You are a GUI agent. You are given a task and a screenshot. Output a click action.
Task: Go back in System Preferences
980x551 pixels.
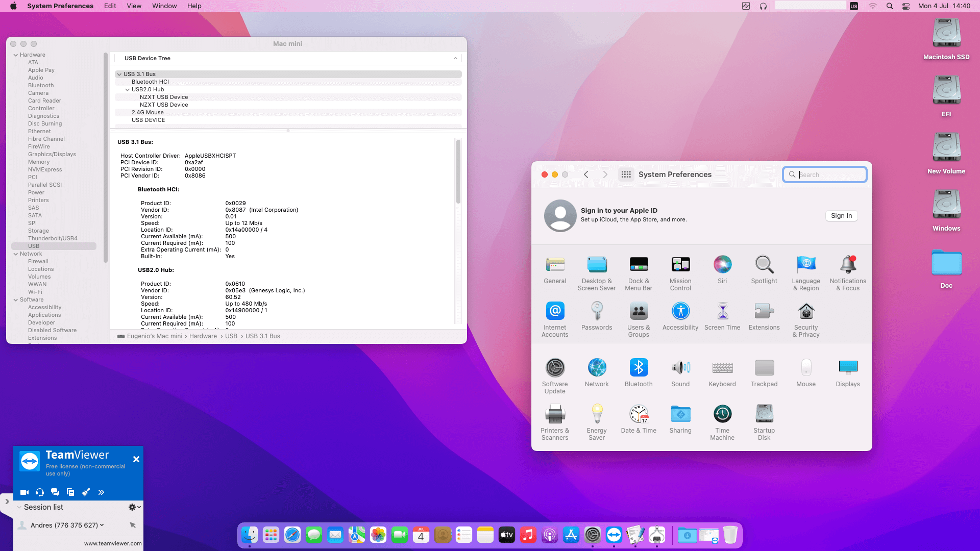pos(586,174)
